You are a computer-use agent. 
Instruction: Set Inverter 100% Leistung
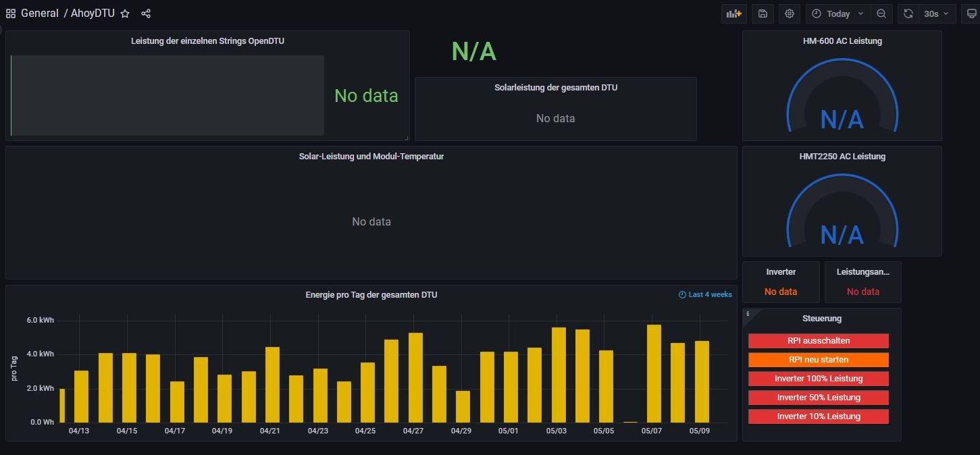coord(819,379)
